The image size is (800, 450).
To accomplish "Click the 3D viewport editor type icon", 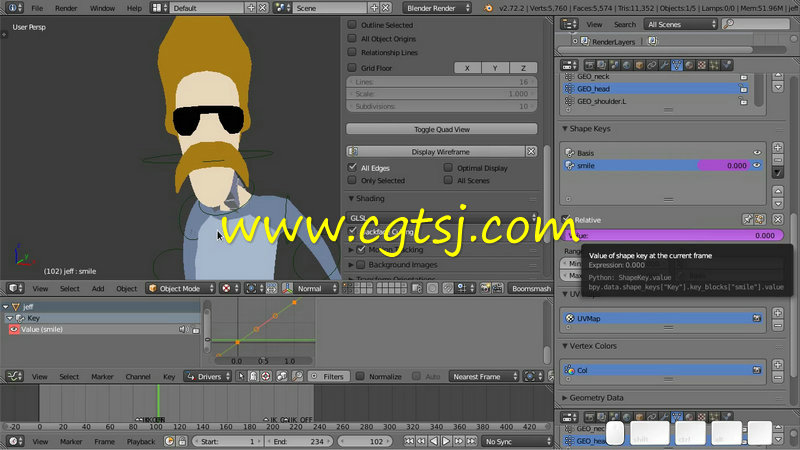I will (x=16, y=288).
